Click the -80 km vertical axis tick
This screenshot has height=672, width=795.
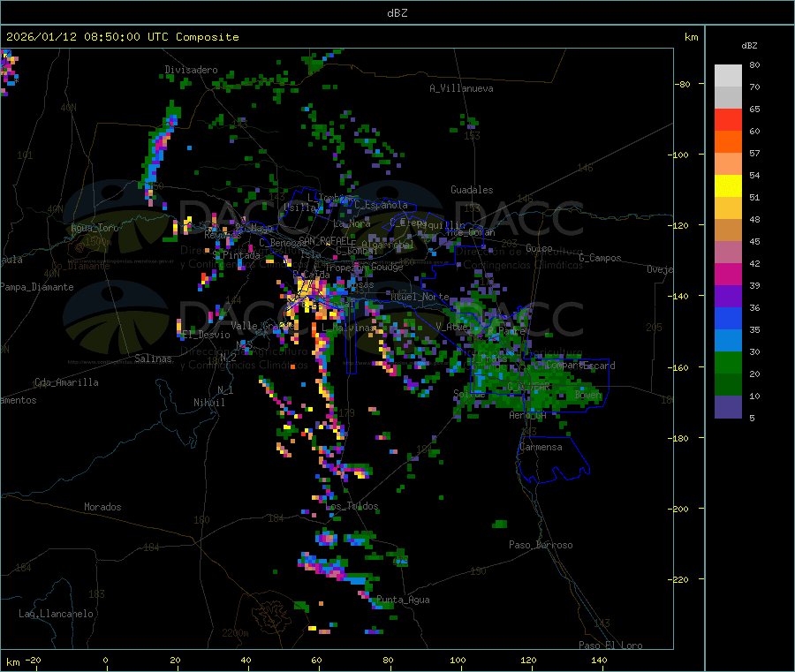(x=683, y=84)
